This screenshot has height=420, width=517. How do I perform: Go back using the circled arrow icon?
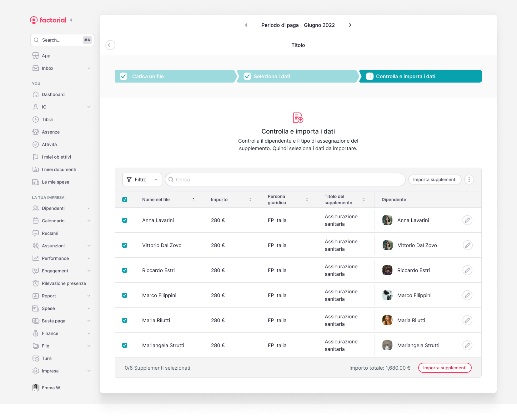(110, 45)
